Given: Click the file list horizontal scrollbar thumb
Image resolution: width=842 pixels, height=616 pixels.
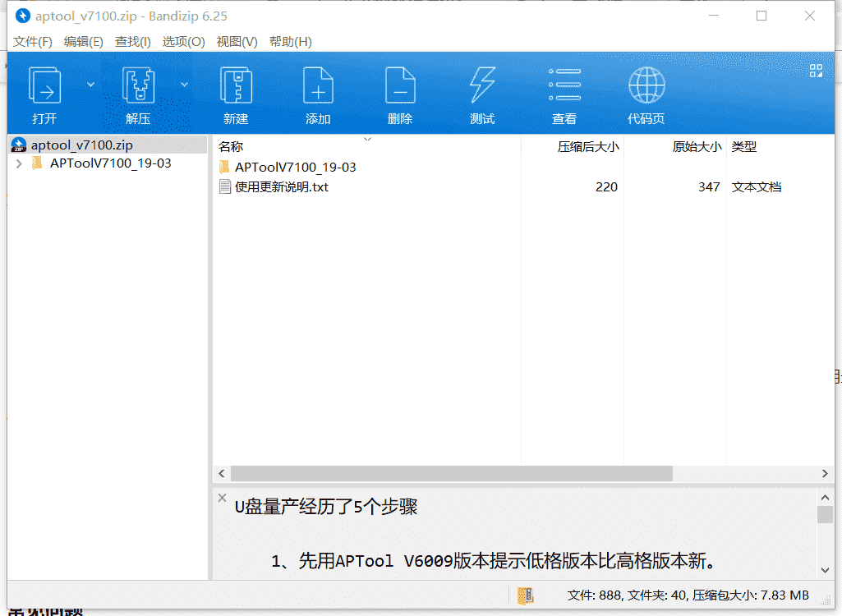Looking at the screenshot, I should pos(452,473).
